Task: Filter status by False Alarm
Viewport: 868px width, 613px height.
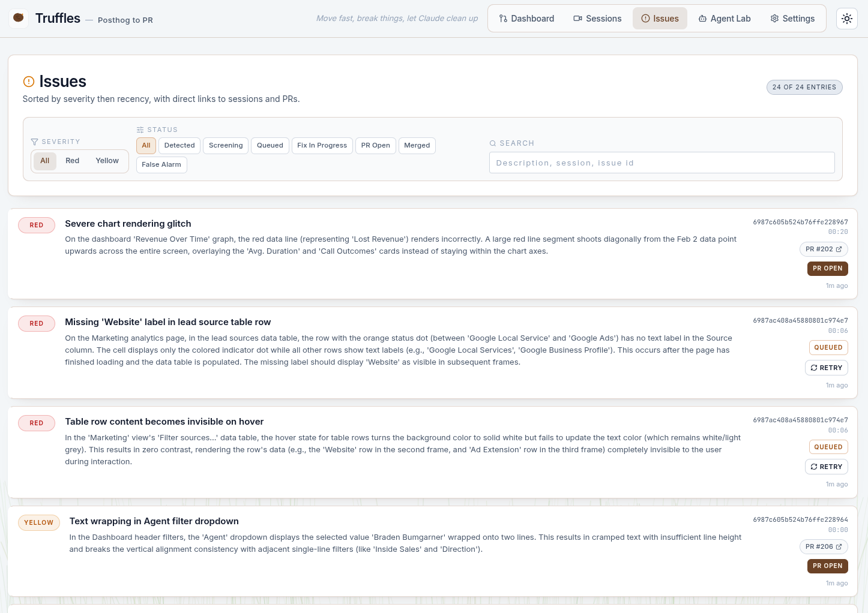Action: (x=161, y=165)
